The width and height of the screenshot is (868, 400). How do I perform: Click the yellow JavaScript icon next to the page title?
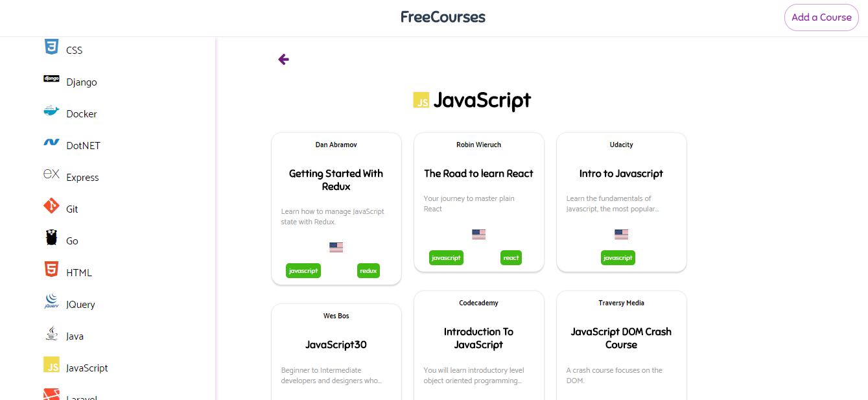click(423, 100)
